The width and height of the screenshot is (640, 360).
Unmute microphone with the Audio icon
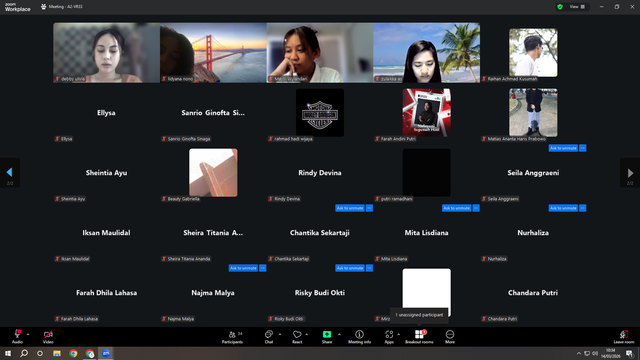17,334
